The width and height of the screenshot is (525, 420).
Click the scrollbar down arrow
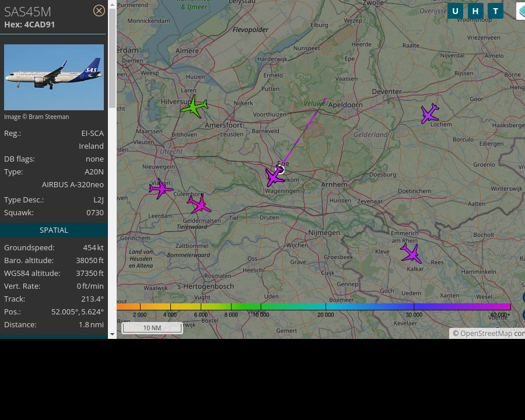(112, 334)
